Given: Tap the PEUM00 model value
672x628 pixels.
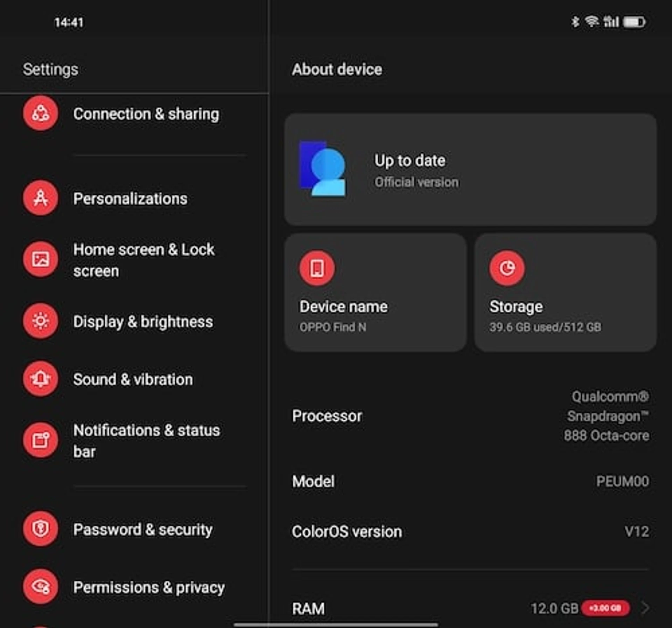Looking at the screenshot, I should (623, 481).
